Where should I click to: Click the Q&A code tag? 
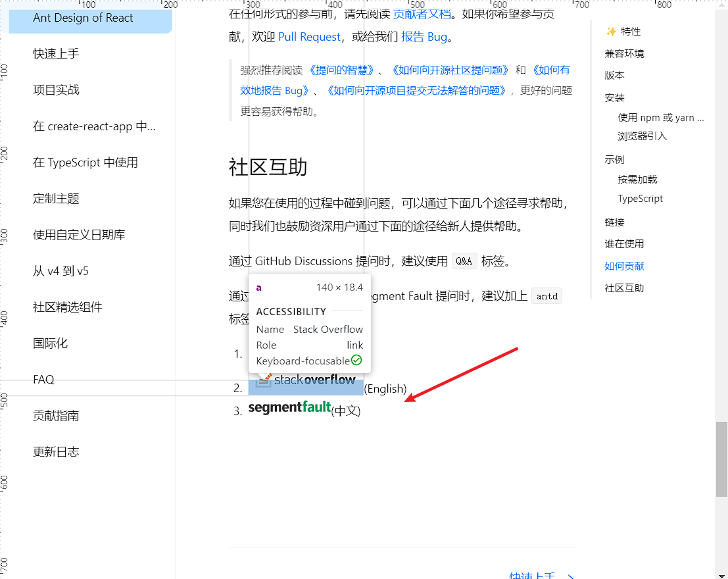click(x=464, y=261)
